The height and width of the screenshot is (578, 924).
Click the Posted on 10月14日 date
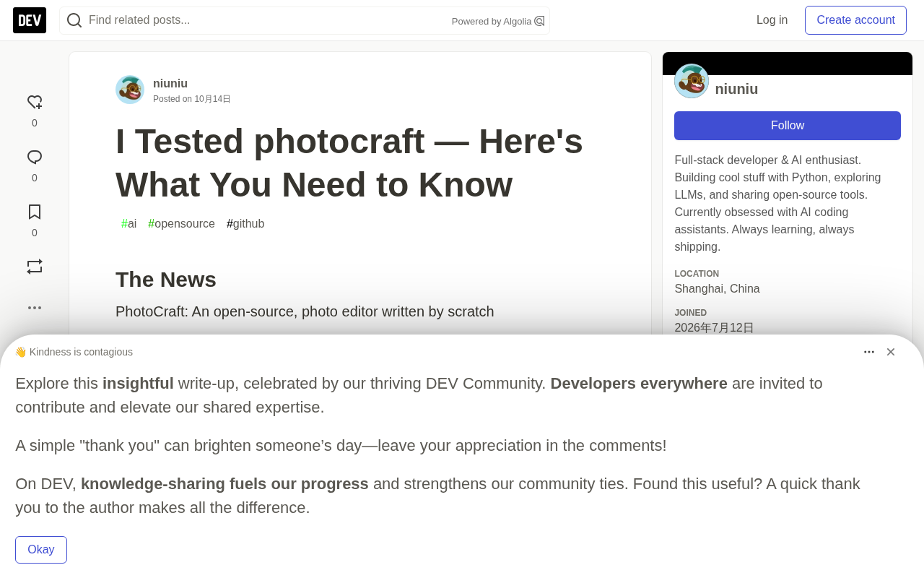coord(192,99)
